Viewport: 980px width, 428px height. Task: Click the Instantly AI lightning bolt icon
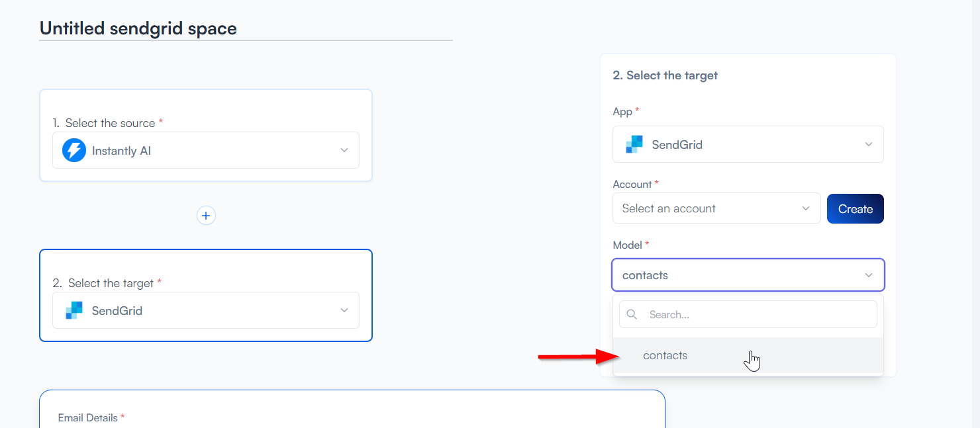click(x=74, y=151)
